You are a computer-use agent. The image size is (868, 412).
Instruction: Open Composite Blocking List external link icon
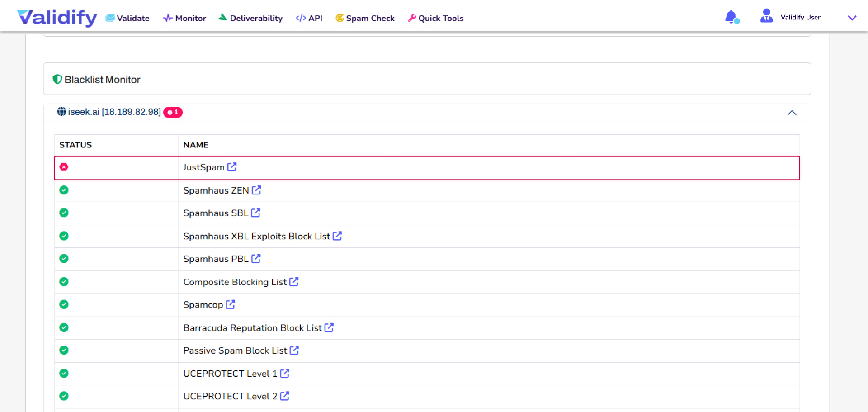[x=294, y=282]
